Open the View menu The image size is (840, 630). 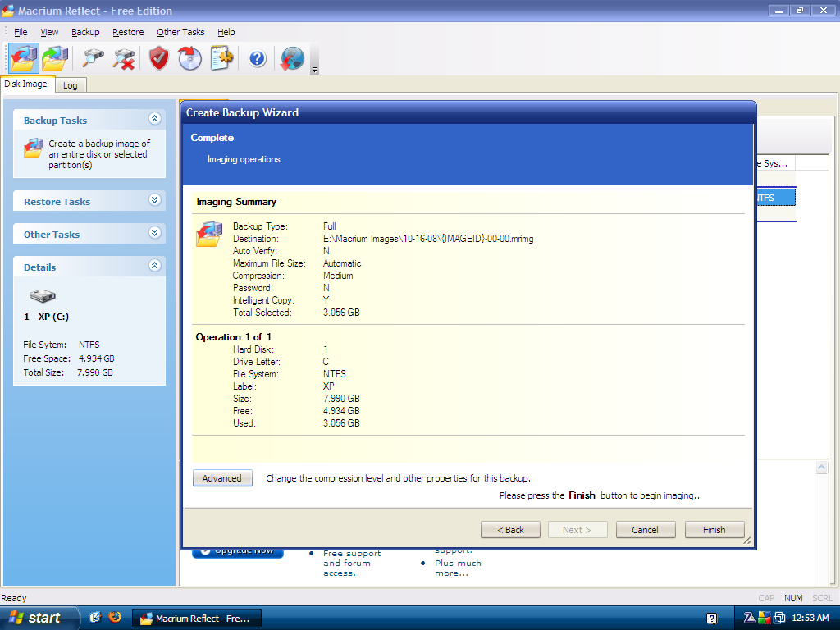49,32
